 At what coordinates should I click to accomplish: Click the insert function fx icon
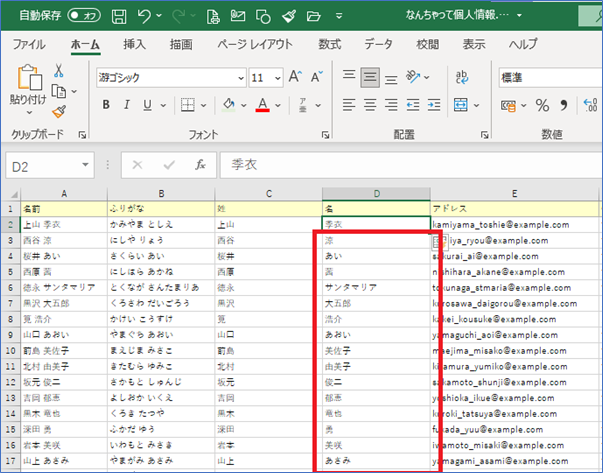pos(200,165)
